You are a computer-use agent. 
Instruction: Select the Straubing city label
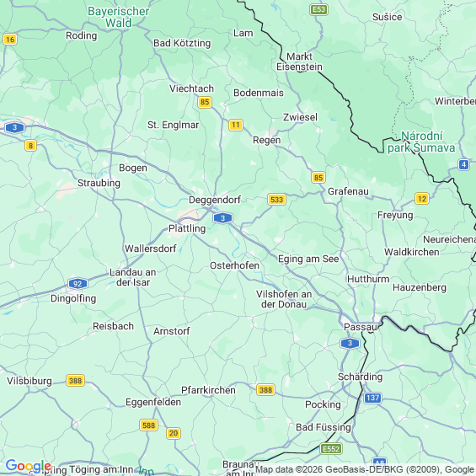click(99, 183)
